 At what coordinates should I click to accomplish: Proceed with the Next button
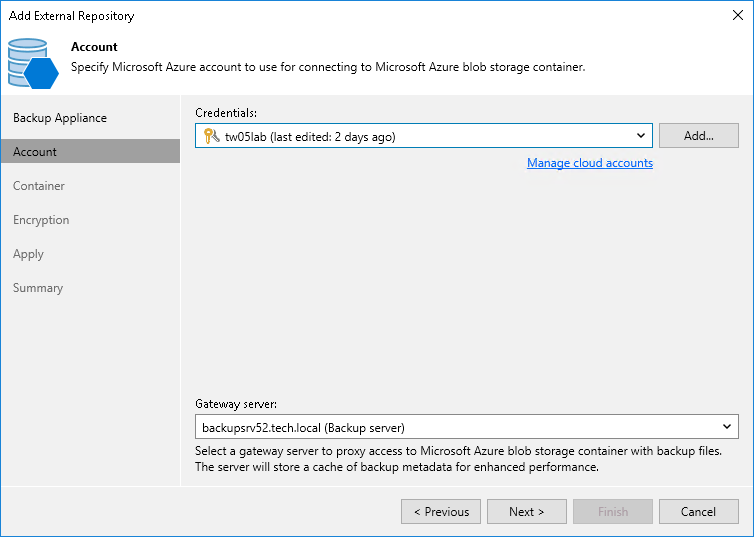(527, 512)
